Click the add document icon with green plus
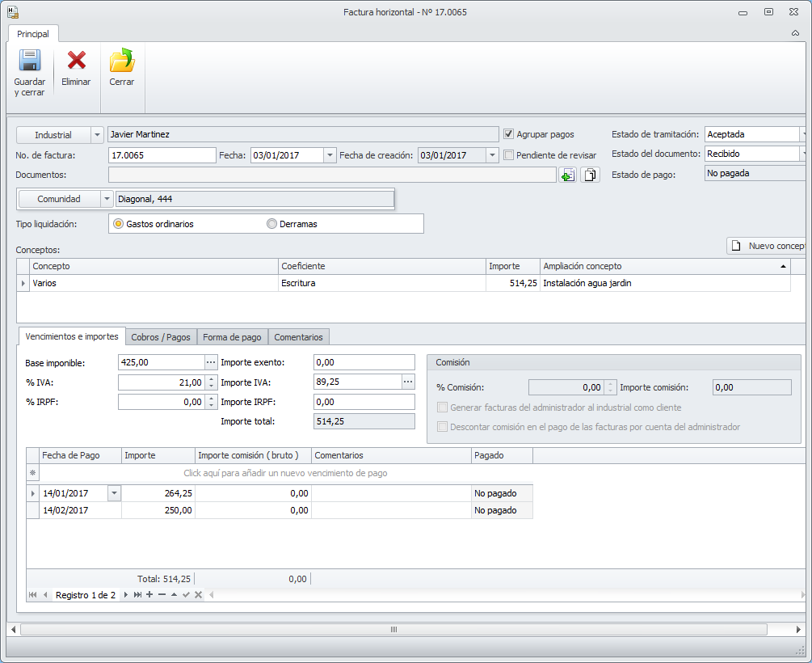This screenshot has height=663, width=812. [568, 175]
